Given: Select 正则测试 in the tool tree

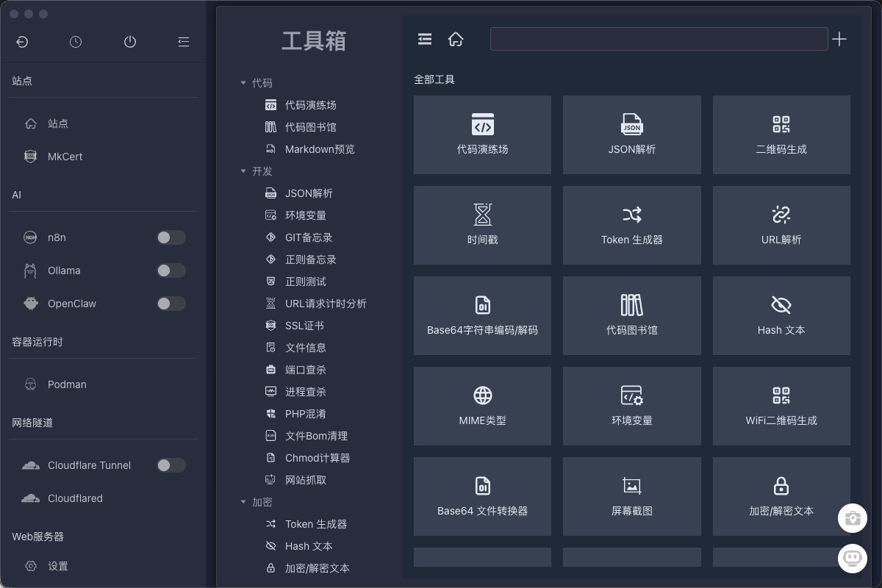Looking at the screenshot, I should point(305,282).
